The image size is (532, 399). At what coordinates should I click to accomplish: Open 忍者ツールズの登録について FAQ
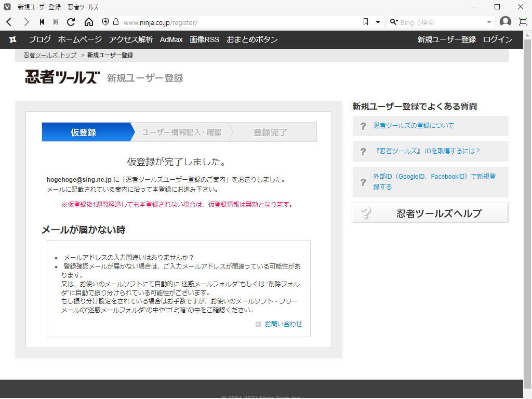click(x=414, y=126)
